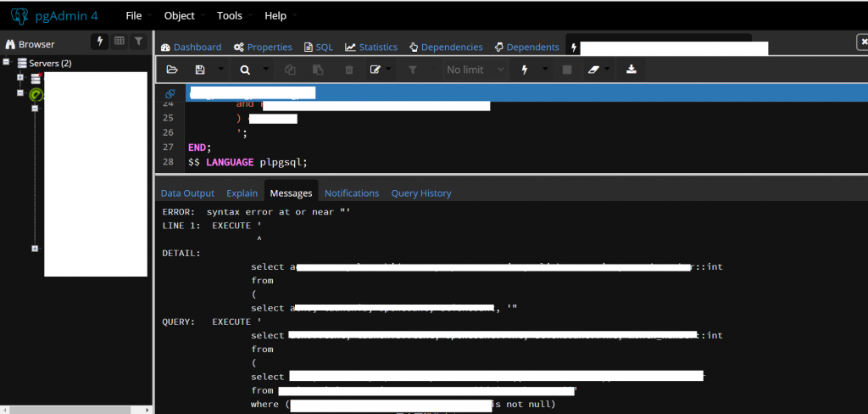Open the Help menu

[275, 15]
